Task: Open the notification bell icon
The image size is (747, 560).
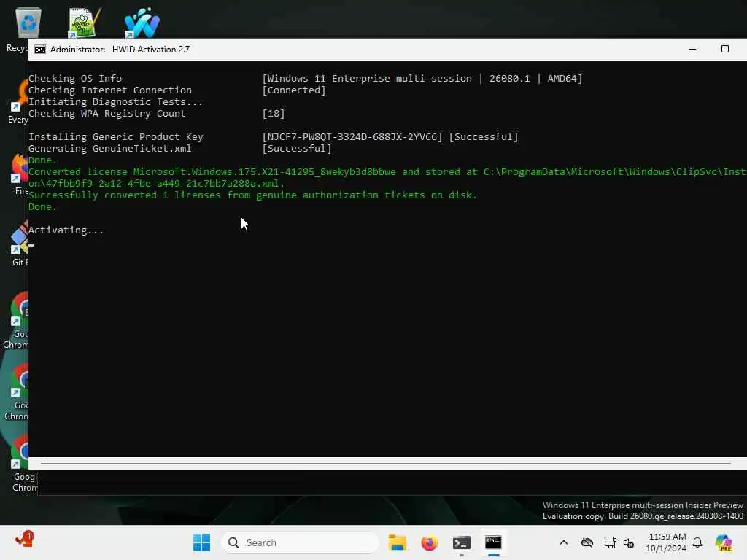Action: point(697,542)
